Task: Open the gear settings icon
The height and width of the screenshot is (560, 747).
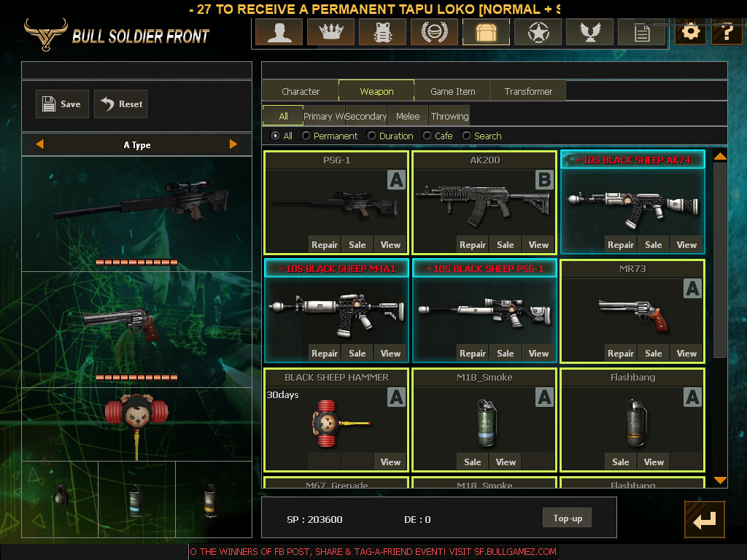Action: pyautogui.click(x=689, y=32)
